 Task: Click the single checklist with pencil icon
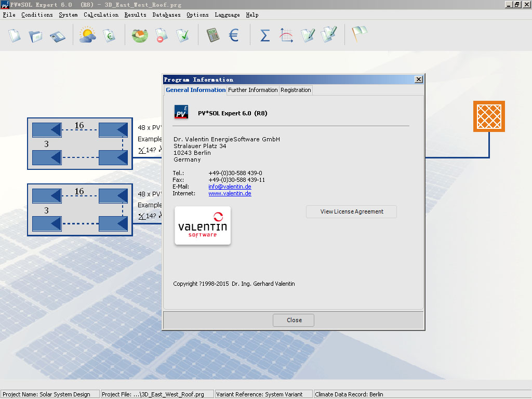pos(308,35)
